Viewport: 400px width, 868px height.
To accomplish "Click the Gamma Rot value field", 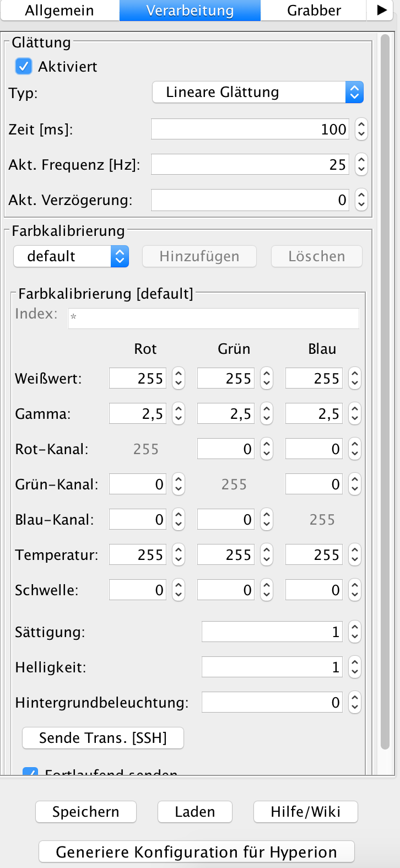I will pos(138,414).
